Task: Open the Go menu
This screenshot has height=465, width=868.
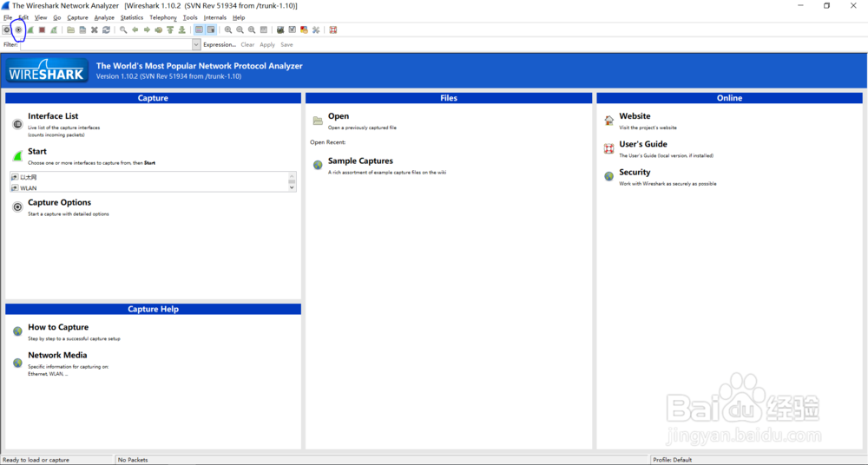Action: click(57, 17)
